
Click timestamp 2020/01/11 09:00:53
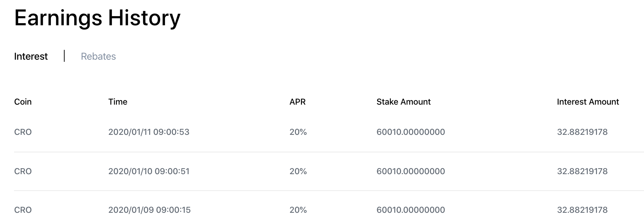[x=149, y=132]
